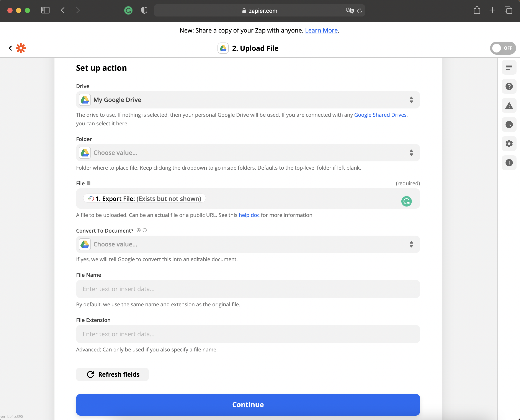This screenshot has height=420, width=520.
Task: Click the Refresh fields button
Action: pyautogui.click(x=113, y=374)
